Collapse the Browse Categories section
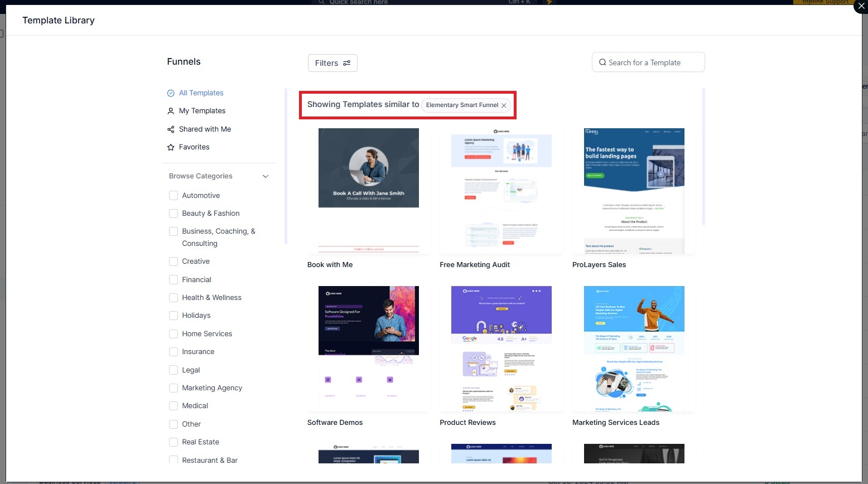Viewport: 868px width, 484px height. [x=266, y=176]
